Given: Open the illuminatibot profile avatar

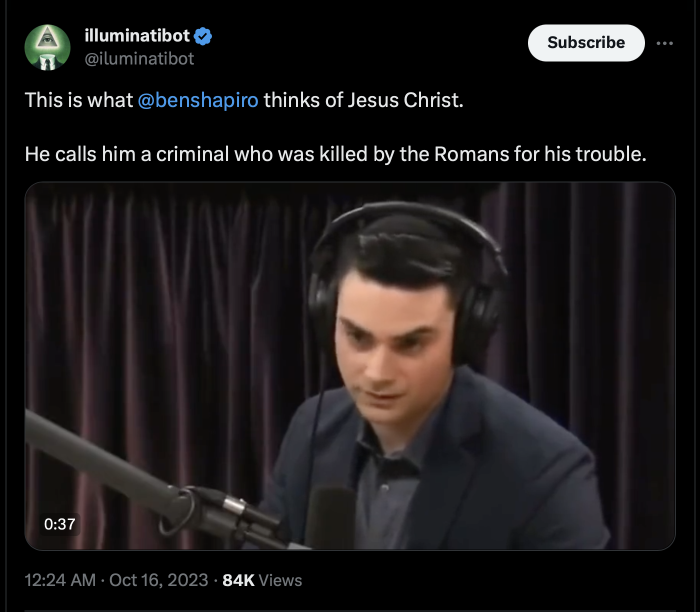Looking at the screenshot, I should click(x=47, y=47).
